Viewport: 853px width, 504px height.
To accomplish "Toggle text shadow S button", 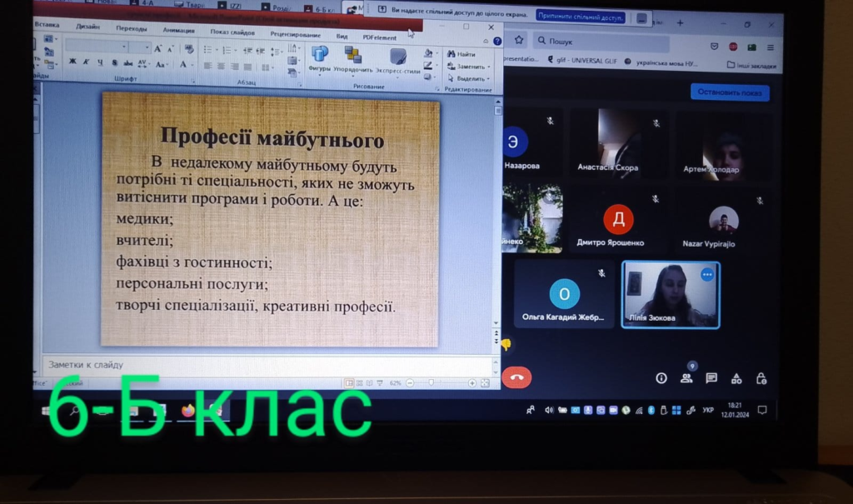I will coord(114,63).
